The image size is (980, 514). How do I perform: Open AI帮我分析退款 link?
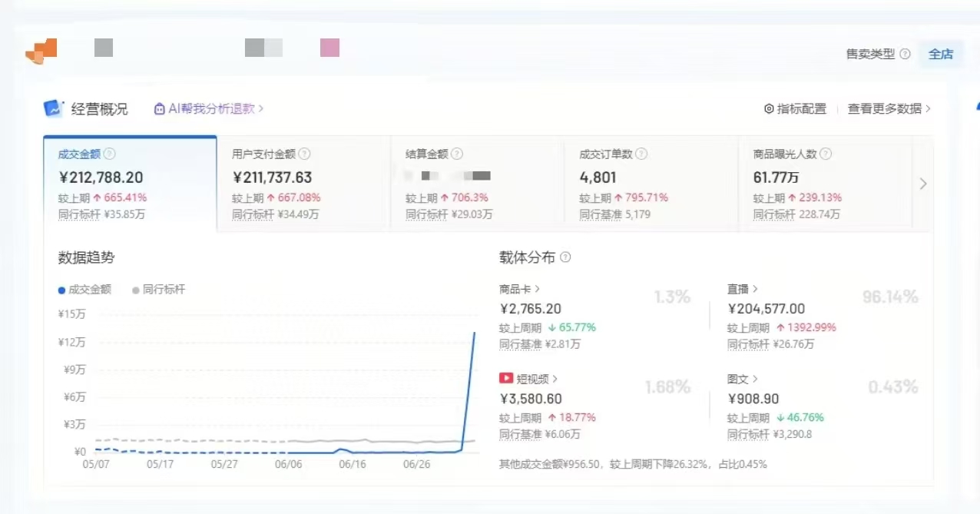pyautogui.click(x=209, y=108)
